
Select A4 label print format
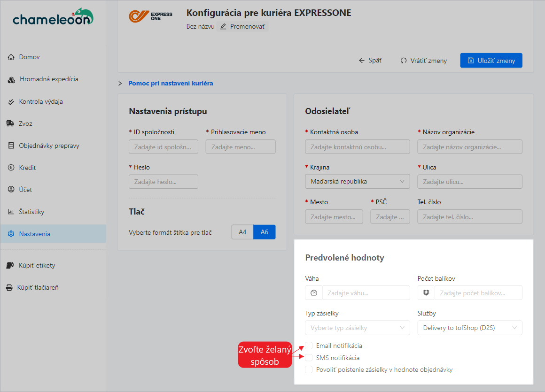pyautogui.click(x=242, y=232)
